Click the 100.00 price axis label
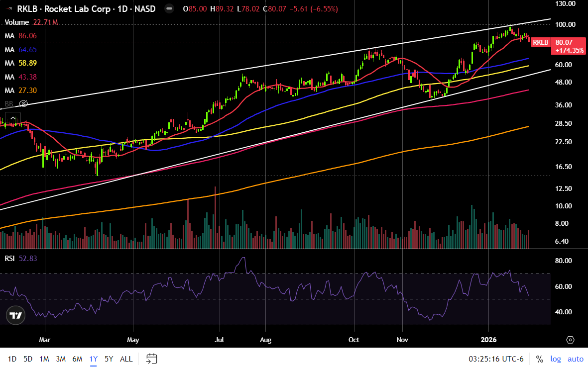Screen dimensions: 588x368 565,24
